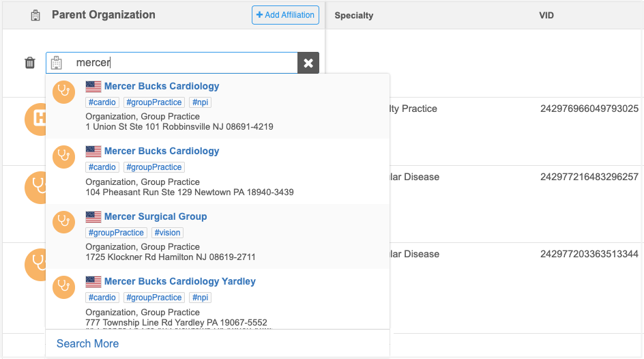Image resolution: width=644 pixels, height=359 pixels.
Task: Click the #vision tag on Mercer Surgical Group
Action: [x=166, y=233]
